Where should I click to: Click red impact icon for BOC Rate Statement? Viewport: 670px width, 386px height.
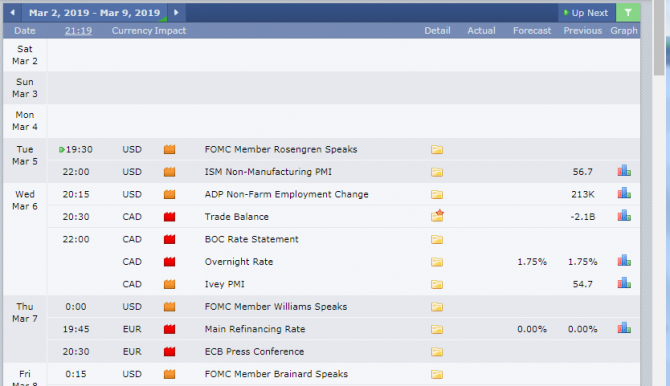(x=170, y=239)
